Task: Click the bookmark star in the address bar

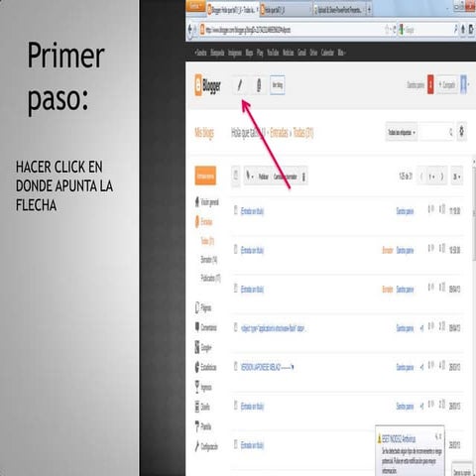Action: pyautogui.click(x=387, y=30)
